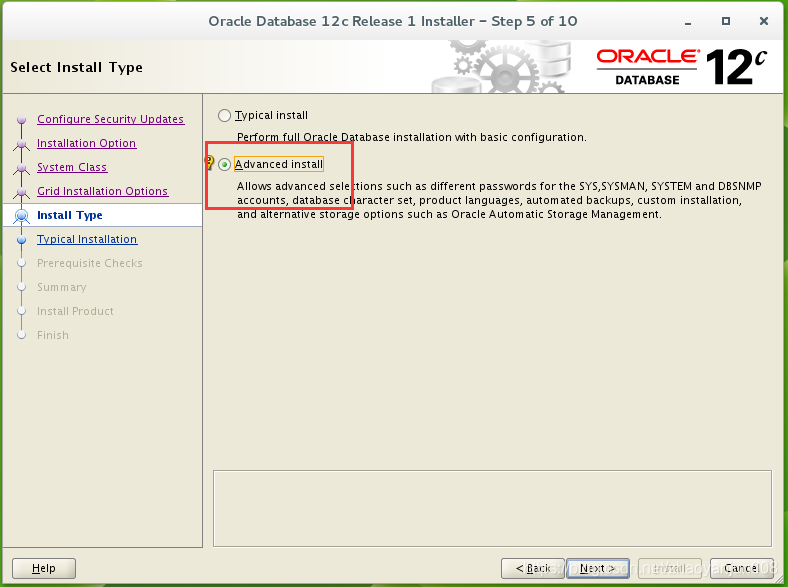Click the hint icon beside Advanced install
This screenshot has height=587, width=788.
pyautogui.click(x=210, y=162)
